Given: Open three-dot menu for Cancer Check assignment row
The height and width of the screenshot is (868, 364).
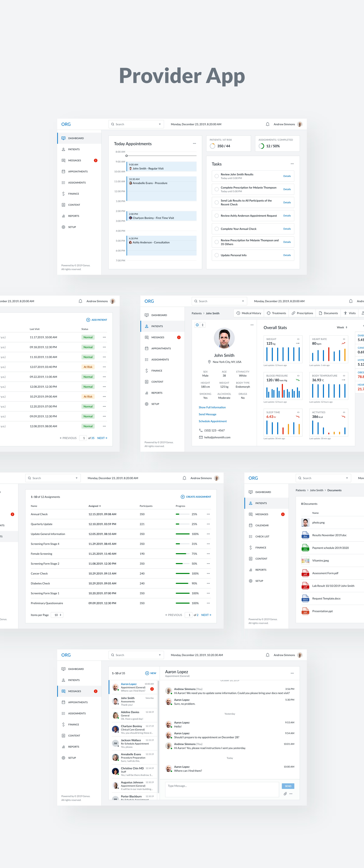Looking at the screenshot, I should [208, 573].
